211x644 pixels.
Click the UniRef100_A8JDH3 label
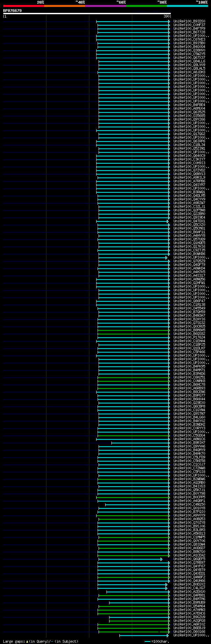tap(189, 72)
